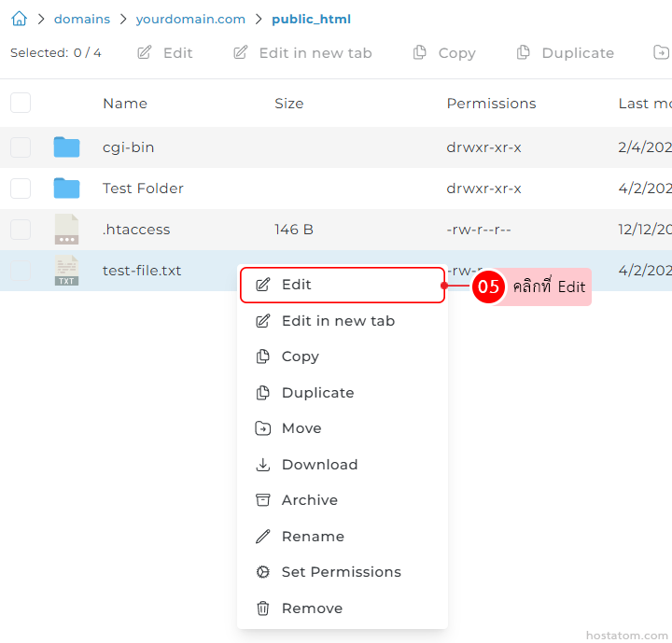Screen dimensions: 672x643
Task: Click the .htaccess file icon
Action: click(x=66, y=230)
